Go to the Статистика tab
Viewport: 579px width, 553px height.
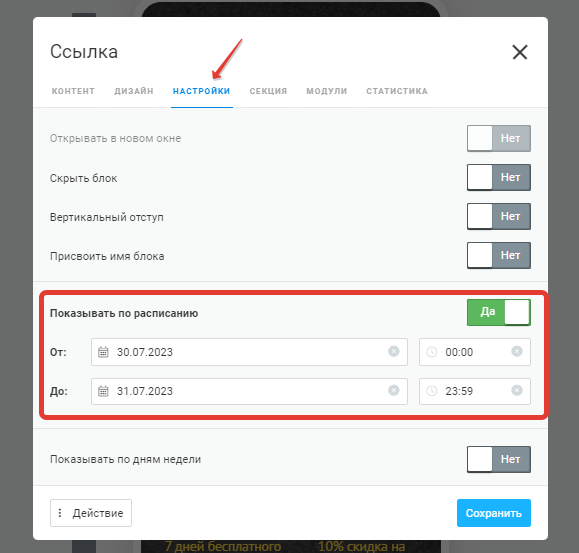point(397,91)
